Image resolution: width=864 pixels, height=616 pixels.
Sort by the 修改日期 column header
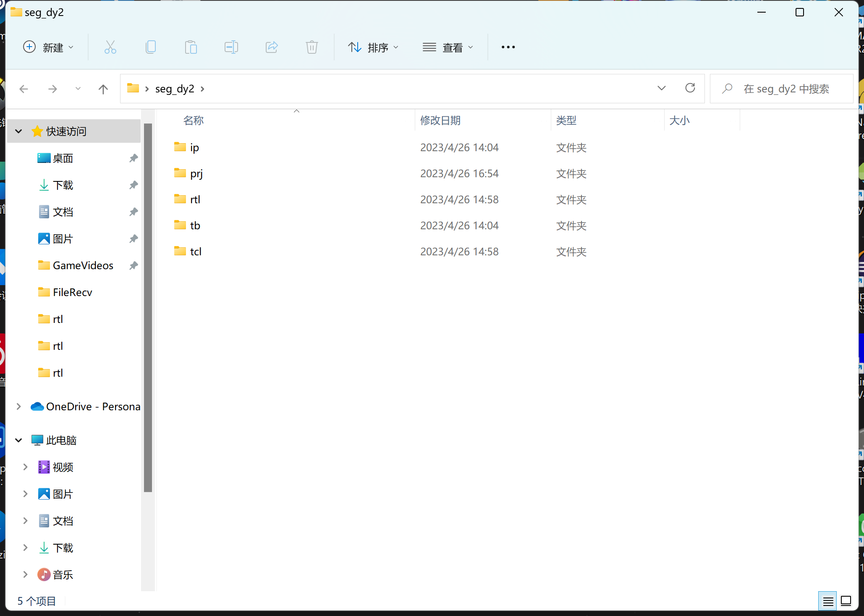coord(440,121)
